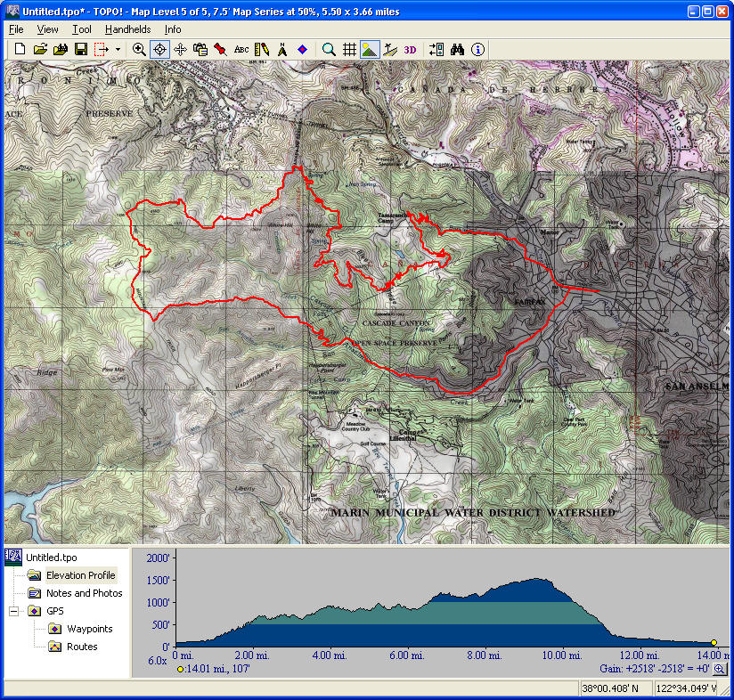Open the export arrow dropdown
This screenshot has width=734, height=700.
pyautogui.click(x=118, y=50)
